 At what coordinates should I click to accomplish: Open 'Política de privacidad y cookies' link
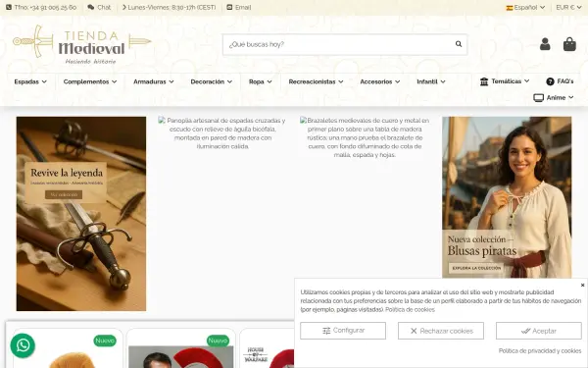pos(540,350)
